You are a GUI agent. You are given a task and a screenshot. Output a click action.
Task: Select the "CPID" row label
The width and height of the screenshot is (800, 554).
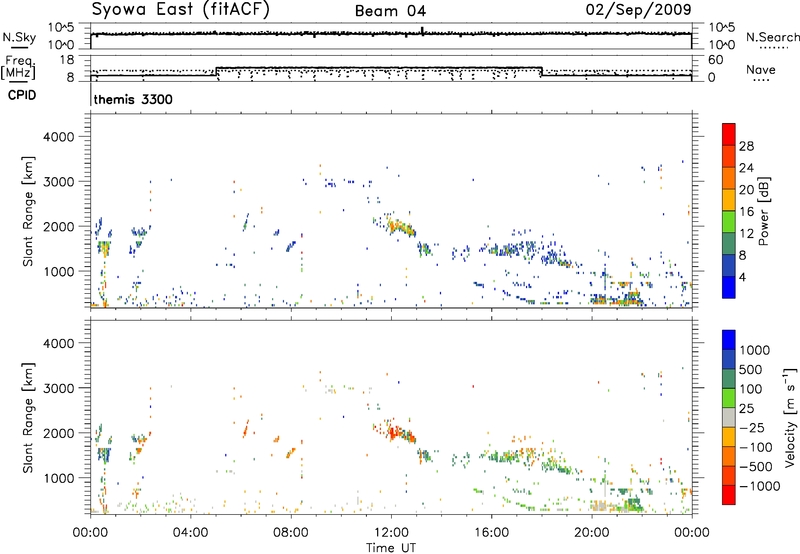(x=22, y=95)
